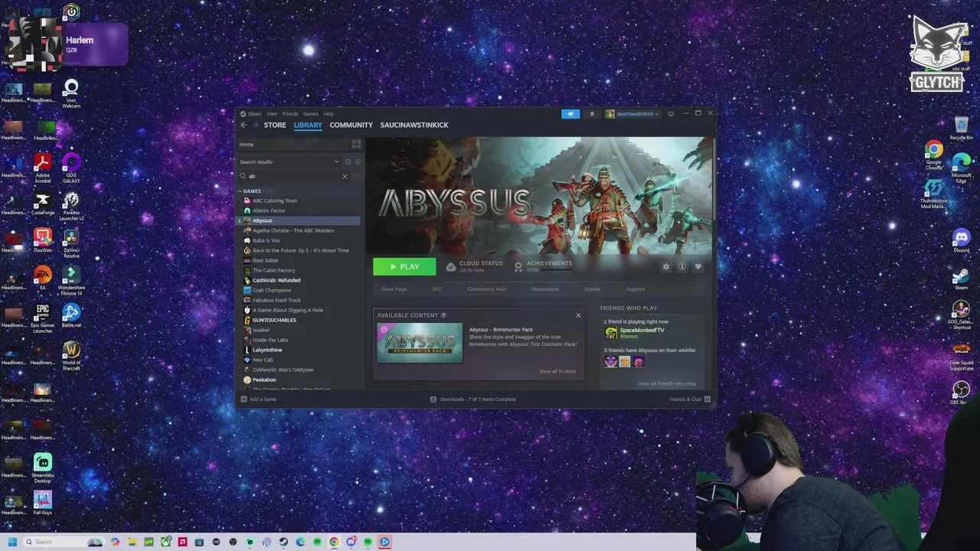Open Abyssus Guides link
This screenshot has height=551, width=980.
point(593,289)
